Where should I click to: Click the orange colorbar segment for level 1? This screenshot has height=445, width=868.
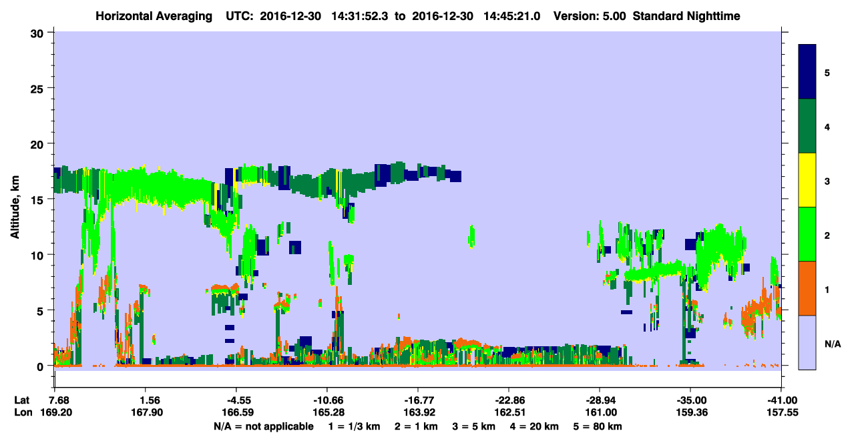click(x=807, y=288)
